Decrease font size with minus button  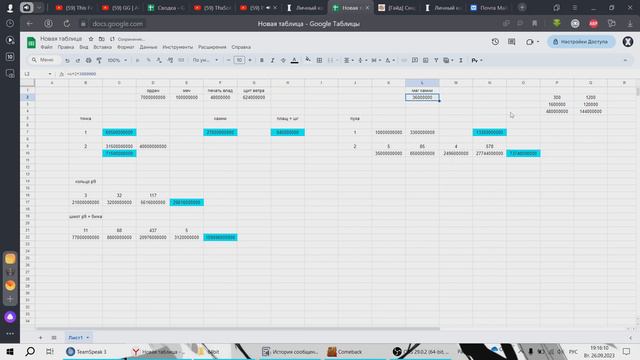tap(229, 60)
